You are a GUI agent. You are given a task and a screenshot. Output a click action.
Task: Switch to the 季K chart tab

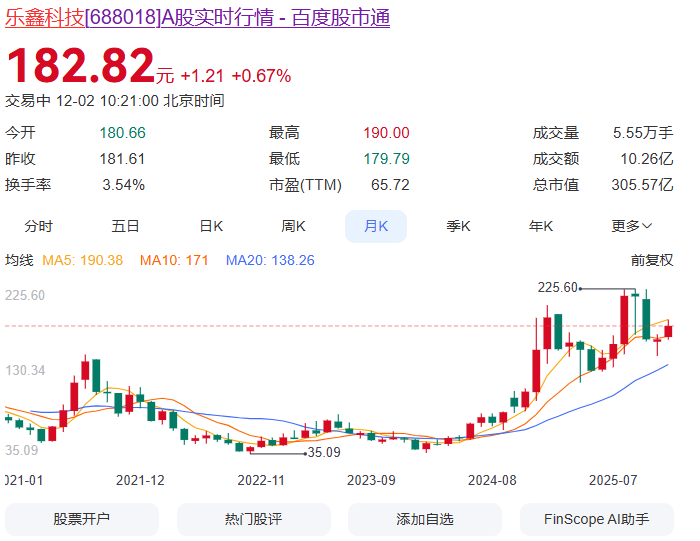(x=458, y=226)
